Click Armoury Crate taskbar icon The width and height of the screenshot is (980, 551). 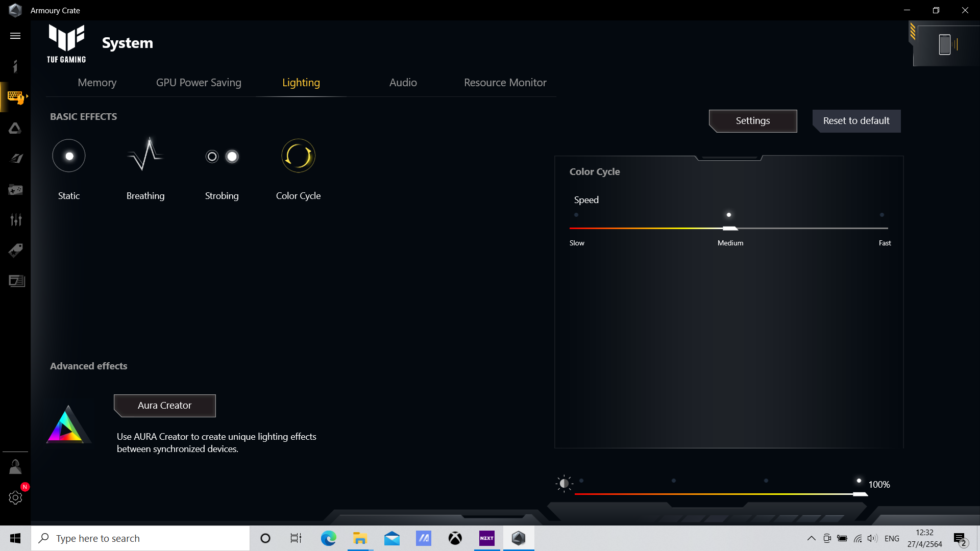pos(519,538)
